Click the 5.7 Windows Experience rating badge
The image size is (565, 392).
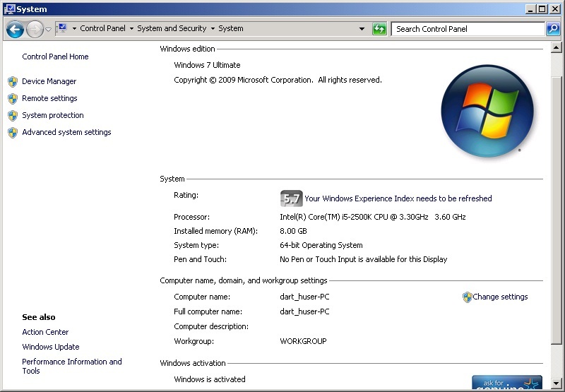pos(291,198)
